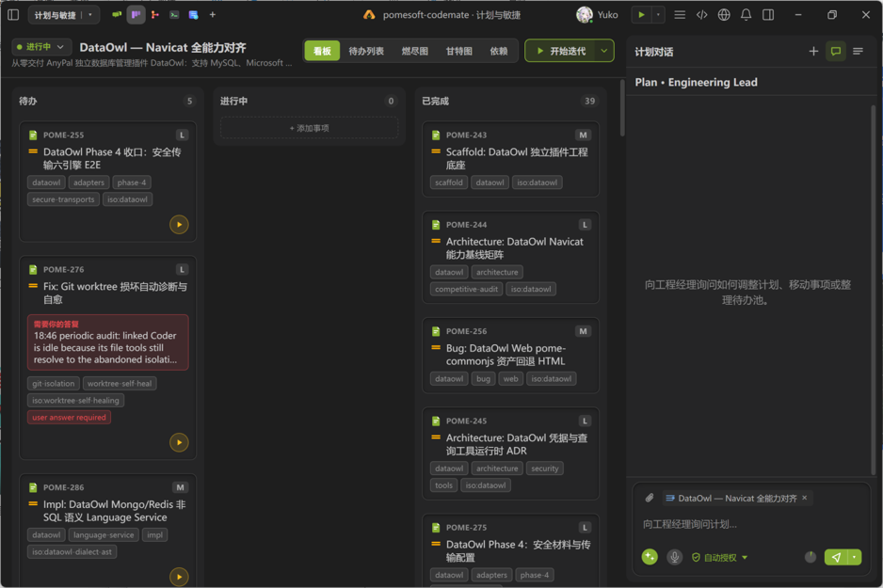Click the competitive-audit tag on POME-244
This screenshot has width=883, height=588.
point(466,289)
